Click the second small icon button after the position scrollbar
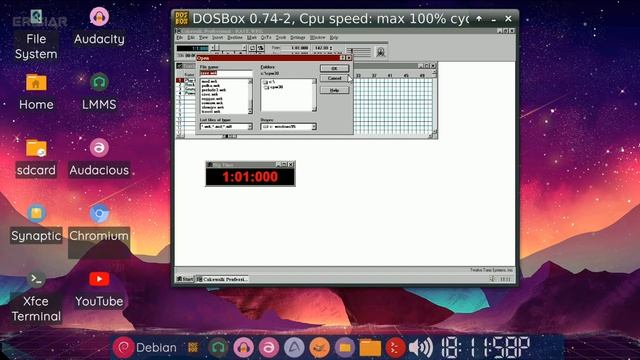The width and height of the screenshot is (640, 360). pos(260,48)
